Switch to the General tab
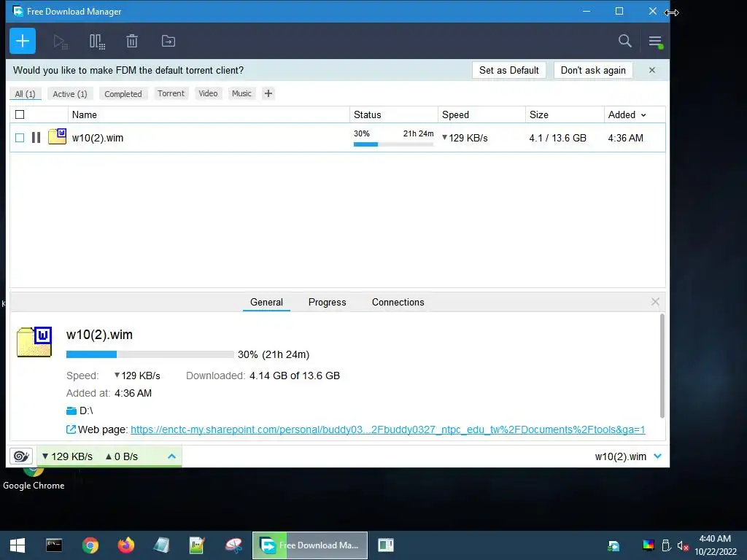The image size is (747, 560). 266,302
